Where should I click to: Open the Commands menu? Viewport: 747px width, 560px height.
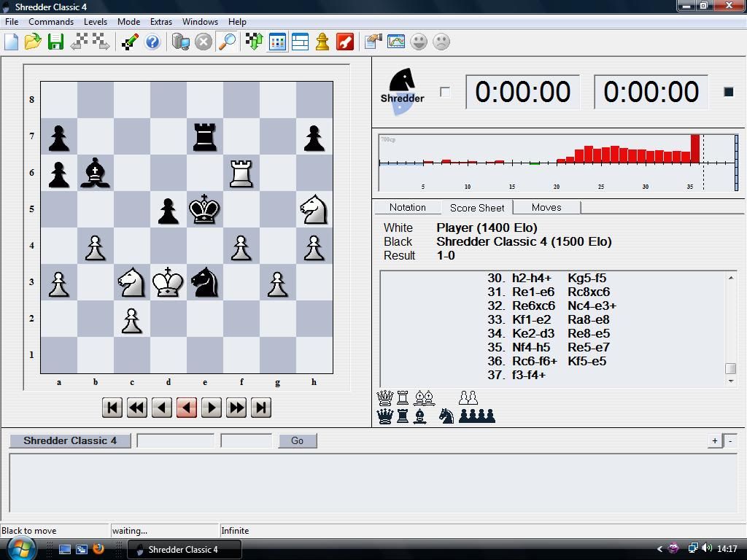(51, 22)
